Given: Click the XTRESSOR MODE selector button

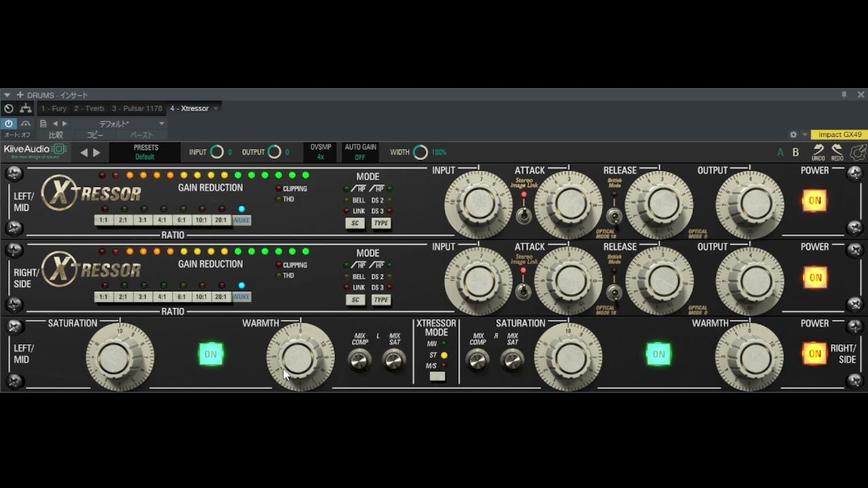Looking at the screenshot, I should [x=437, y=376].
